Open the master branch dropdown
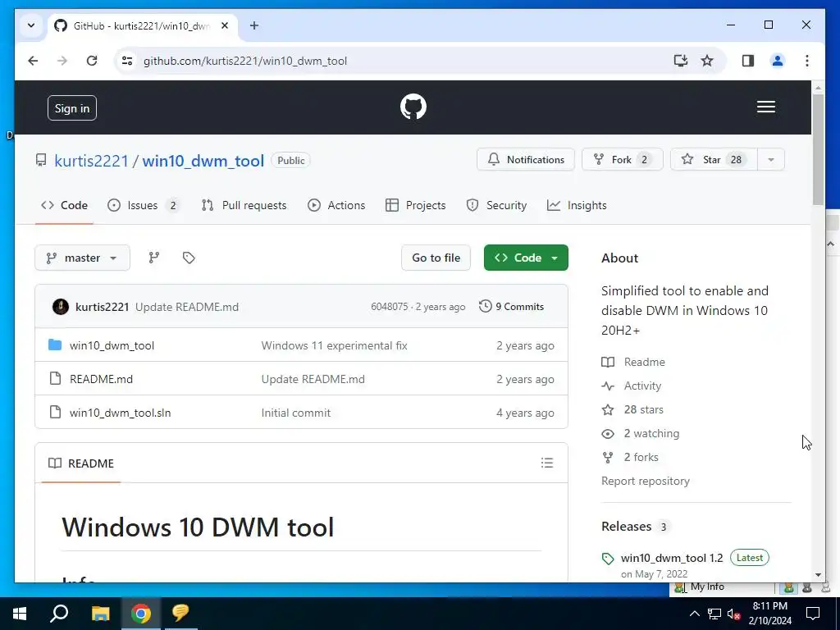 (x=82, y=258)
